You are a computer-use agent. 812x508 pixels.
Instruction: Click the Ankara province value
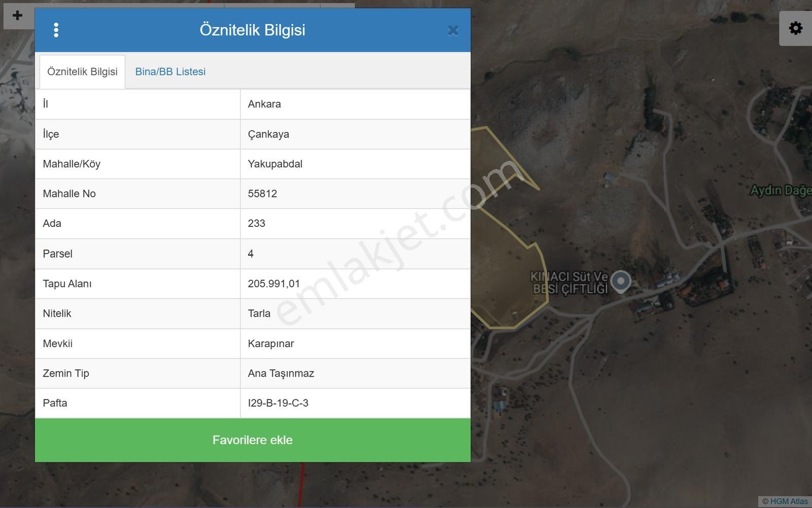pyautogui.click(x=264, y=104)
